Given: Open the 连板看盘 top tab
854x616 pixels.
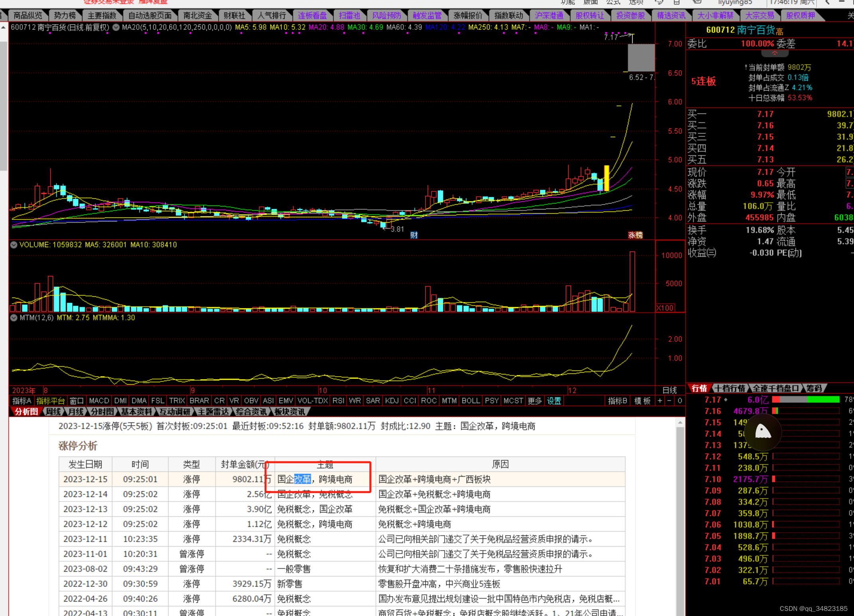Looking at the screenshot, I should (312, 16).
